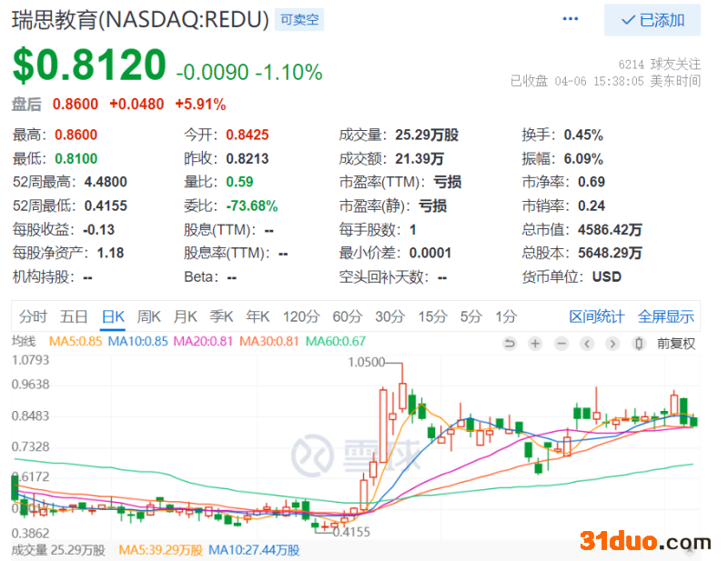Zoom in the K-line chart with plus icon
The height and width of the screenshot is (561, 728).
pyautogui.click(x=535, y=343)
